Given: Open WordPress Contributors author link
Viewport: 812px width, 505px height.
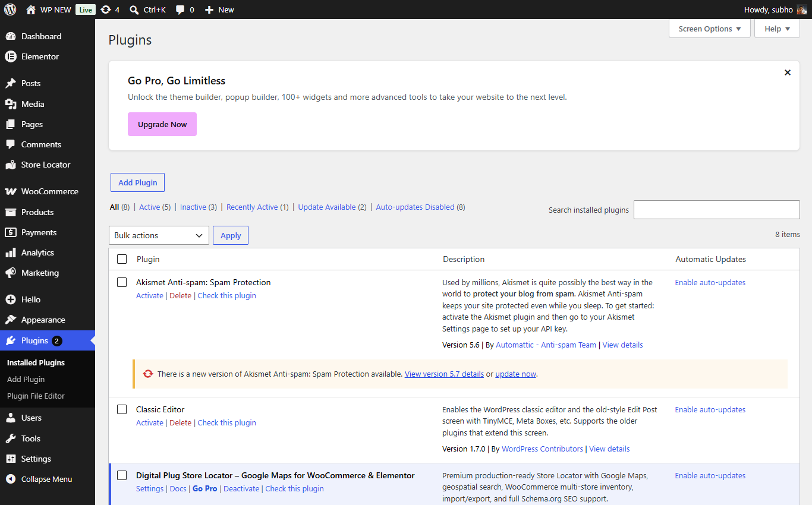Looking at the screenshot, I should pos(542,449).
